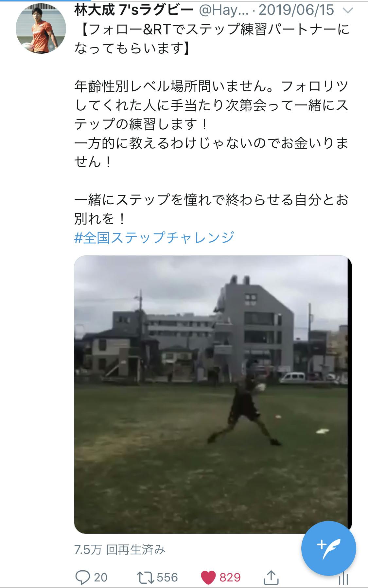Open display name 林大成 7'sラグビー
The width and height of the screenshot is (368, 588).
pyautogui.click(x=134, y=10)
